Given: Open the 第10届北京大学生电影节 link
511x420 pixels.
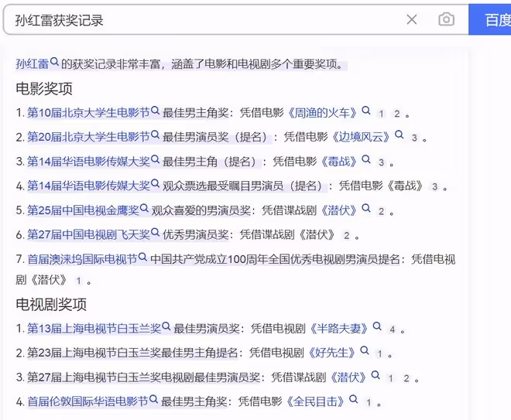Looking at the screenshot, I should pyautogui.click(x=88, y=113).
